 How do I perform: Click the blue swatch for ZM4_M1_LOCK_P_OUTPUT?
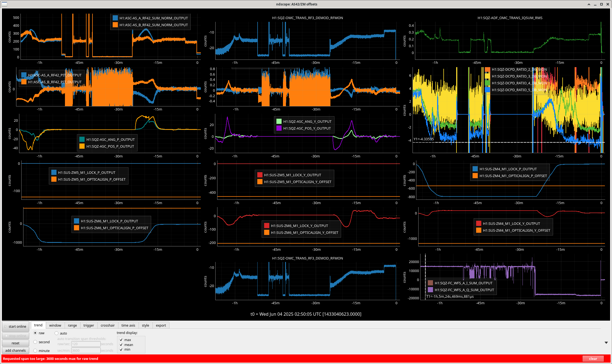pos(475,169)
